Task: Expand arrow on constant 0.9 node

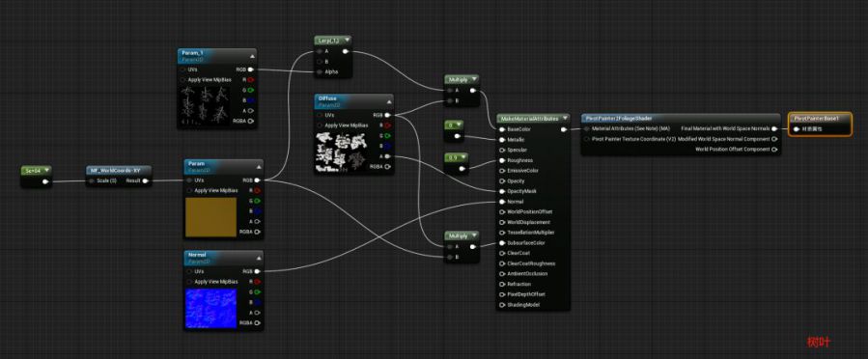Action: point(463,157)
